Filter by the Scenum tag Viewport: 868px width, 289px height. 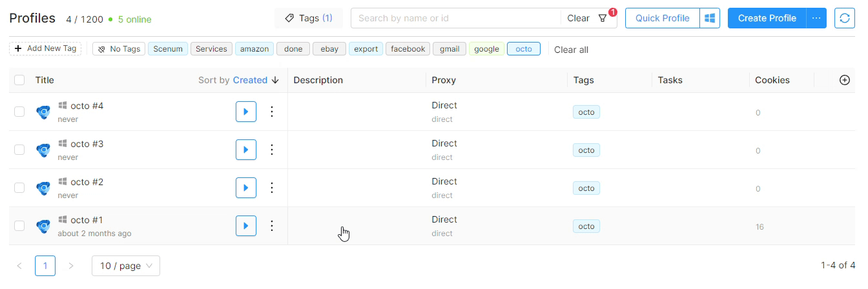tap(168, 49)
